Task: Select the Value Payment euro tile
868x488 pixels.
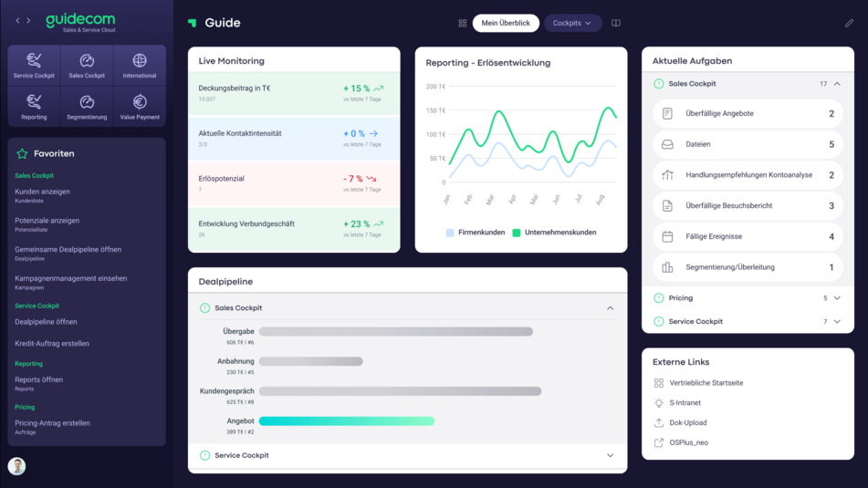Action: [140, 107]
